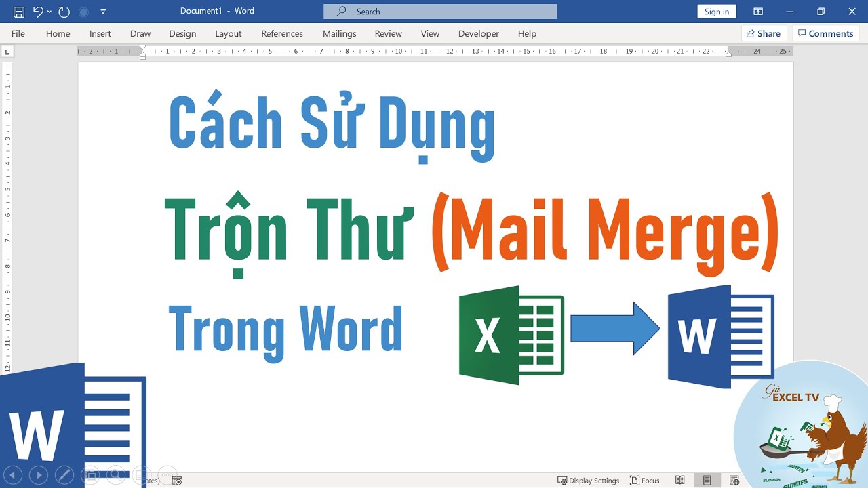
Task: Click the zoom magnifier overlay icon
Action: 116,475
